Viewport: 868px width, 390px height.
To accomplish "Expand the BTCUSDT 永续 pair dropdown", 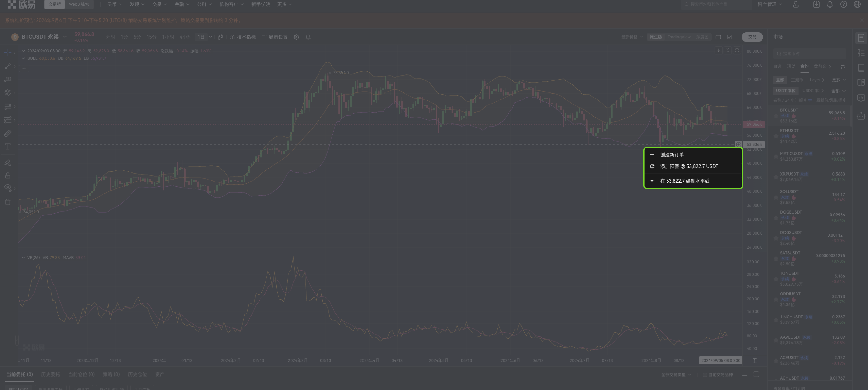I will click(65, 37).
